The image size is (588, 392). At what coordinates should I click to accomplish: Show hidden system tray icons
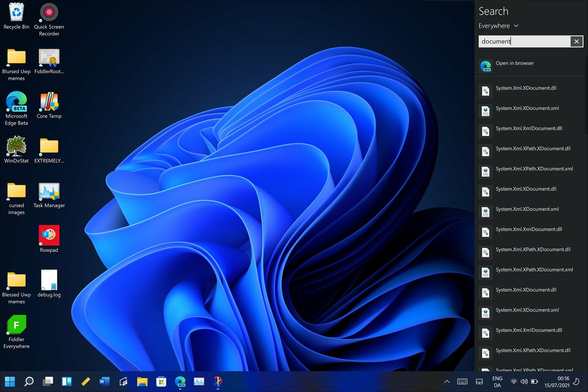coord(447,381)
